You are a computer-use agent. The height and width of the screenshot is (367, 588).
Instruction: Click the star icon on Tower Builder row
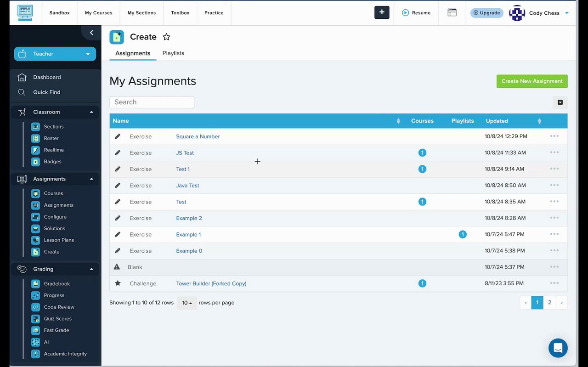coord(118,283)
